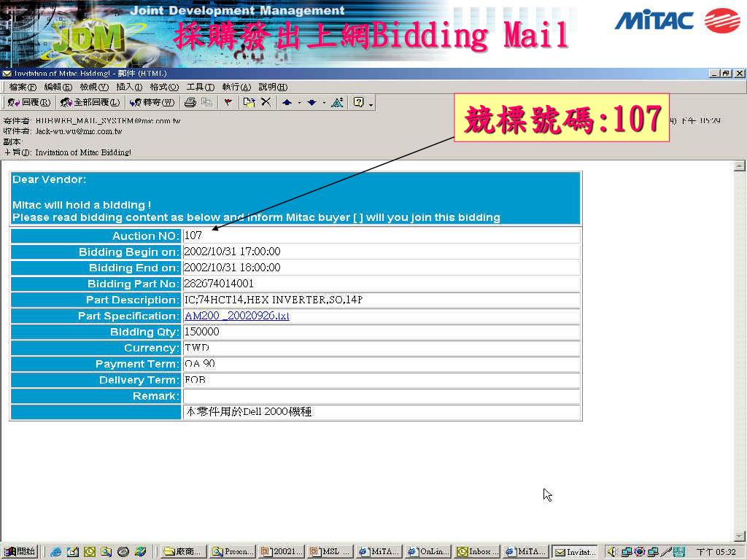Viewport: 747px width, 560px height.
Task: Click the font/encoding A icon
Action: pyautogui.click(x=337, y=102)
